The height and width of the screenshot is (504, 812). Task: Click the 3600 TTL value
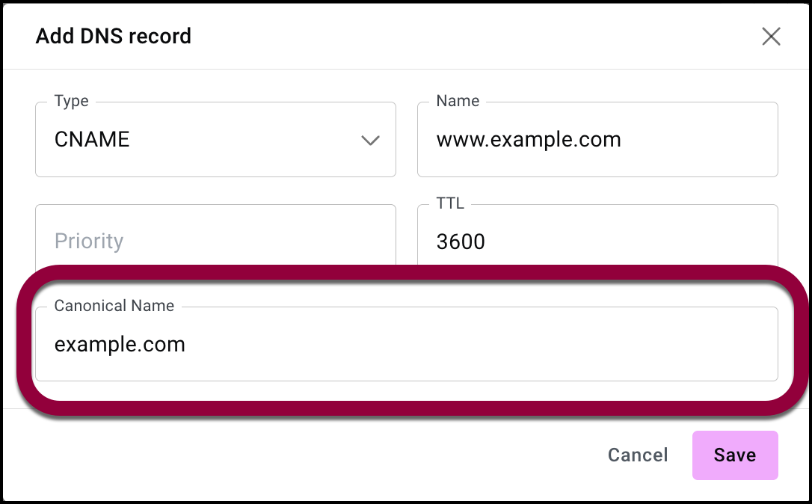[x=461, y=241]
